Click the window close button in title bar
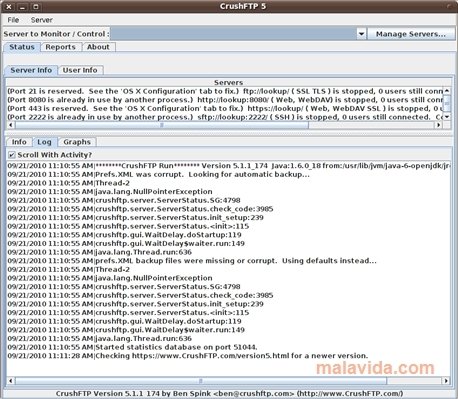458x399 pixels. (x=9, y=6)
